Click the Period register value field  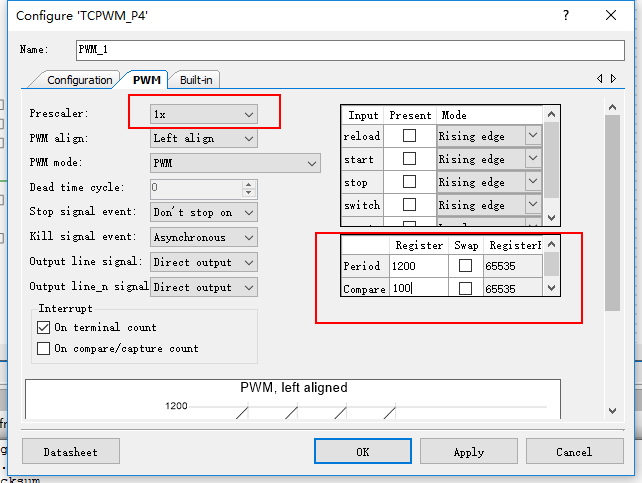pos(417,266)
